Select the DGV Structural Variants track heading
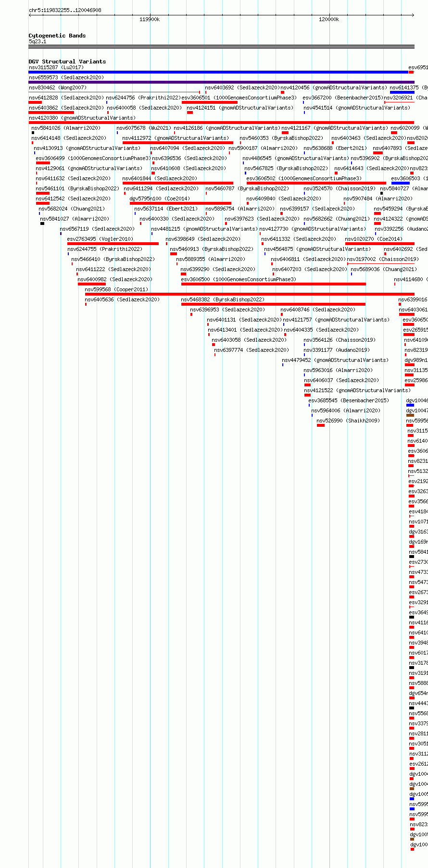This screenshot has width=428, height=868. point(67,62)
